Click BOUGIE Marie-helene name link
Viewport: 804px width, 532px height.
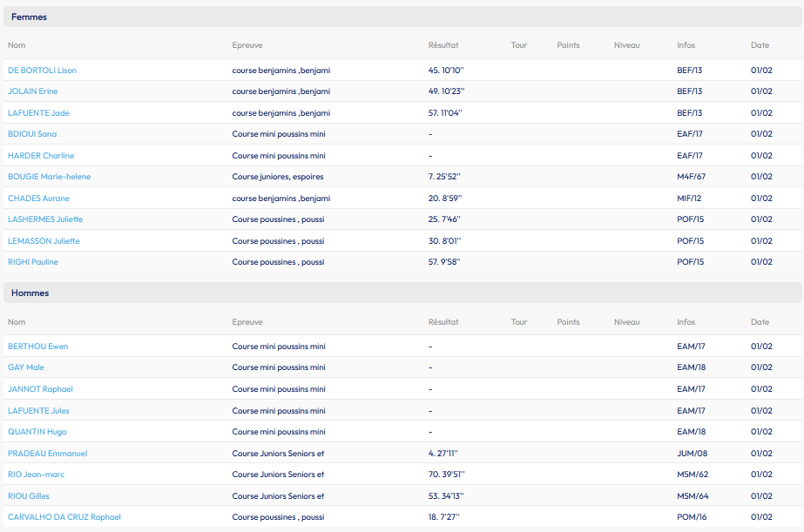click(x=49, y=177)
